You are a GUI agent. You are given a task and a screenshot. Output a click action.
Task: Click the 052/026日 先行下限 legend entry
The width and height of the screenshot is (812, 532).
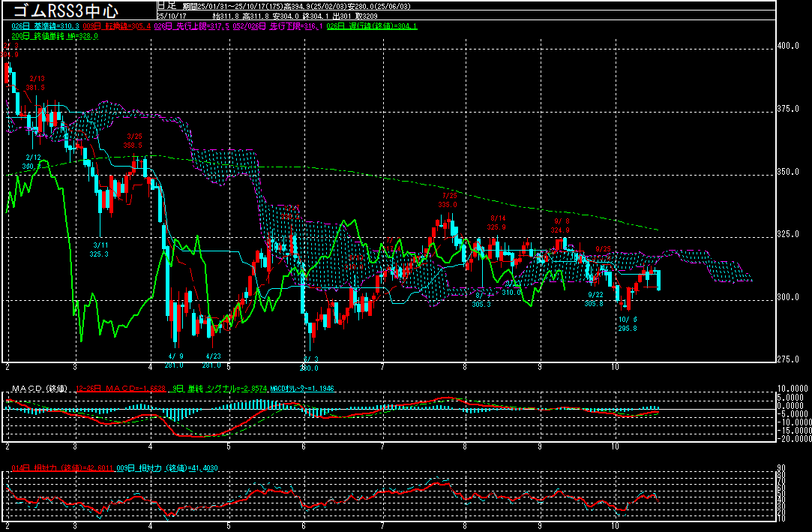(278, 26)
